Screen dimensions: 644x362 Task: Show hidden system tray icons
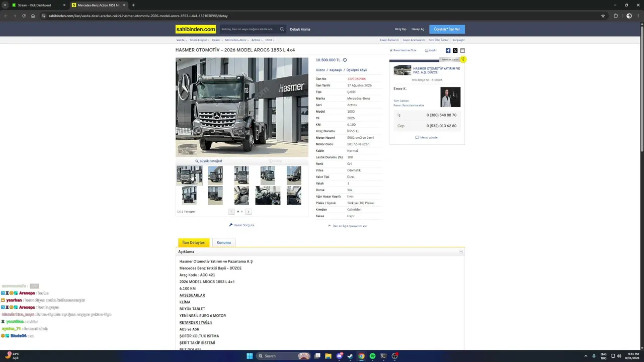(585, 356)
